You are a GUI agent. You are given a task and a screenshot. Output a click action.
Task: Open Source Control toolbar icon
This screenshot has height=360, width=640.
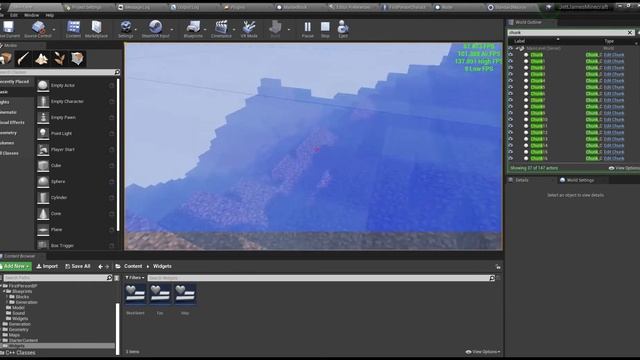point(38,28)
